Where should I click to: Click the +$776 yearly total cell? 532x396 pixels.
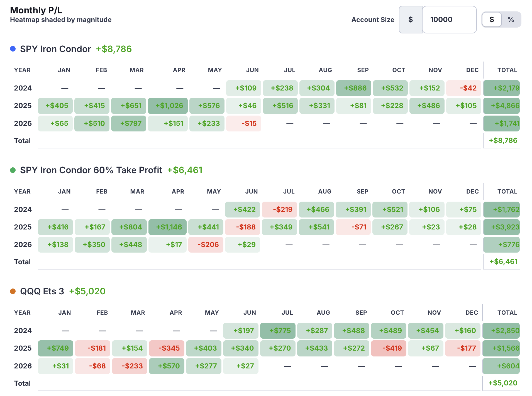[x=501, y=245]
